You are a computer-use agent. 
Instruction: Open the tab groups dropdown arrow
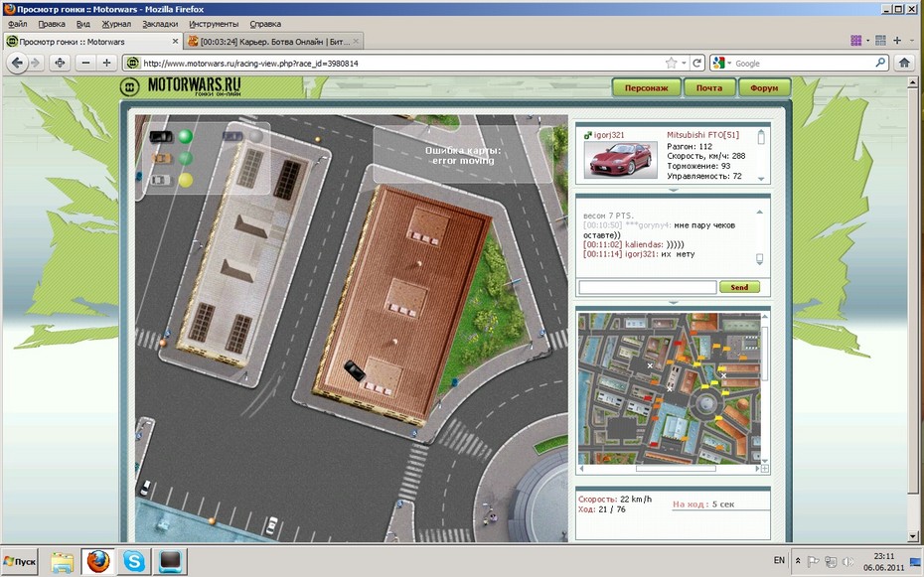point(867,41)
